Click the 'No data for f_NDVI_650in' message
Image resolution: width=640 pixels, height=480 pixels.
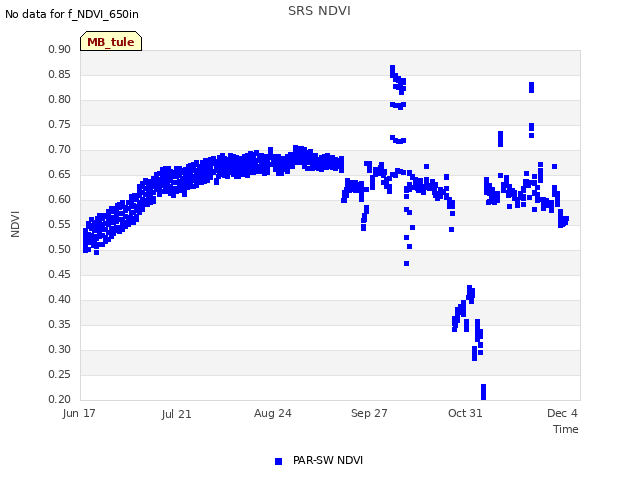coord(72,14)
